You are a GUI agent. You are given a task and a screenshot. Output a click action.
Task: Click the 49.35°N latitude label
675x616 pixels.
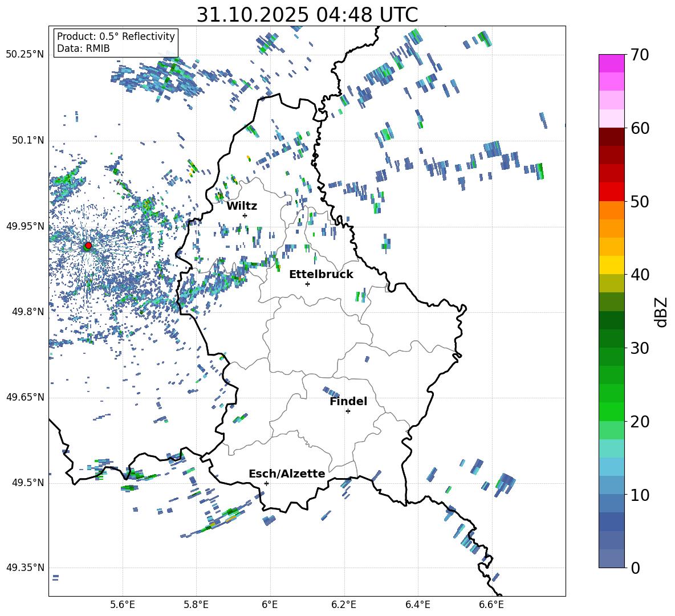(x=25, y=568)
